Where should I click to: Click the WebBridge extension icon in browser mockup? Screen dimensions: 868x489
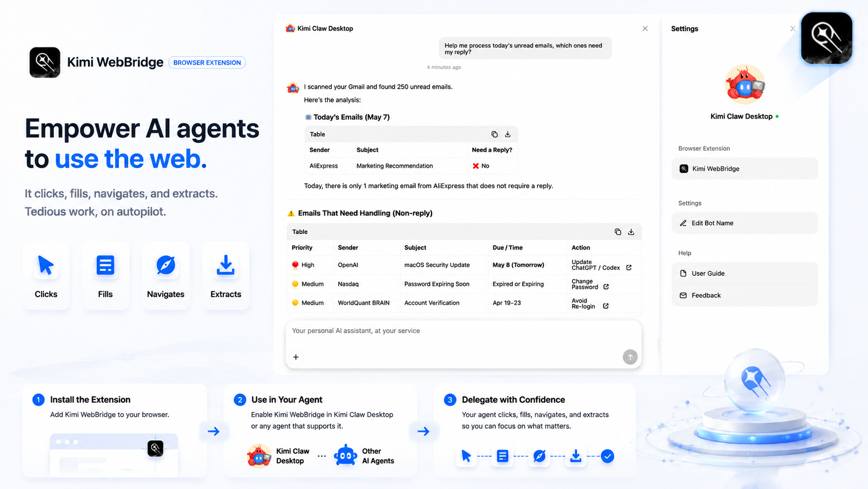pos(155,448)
